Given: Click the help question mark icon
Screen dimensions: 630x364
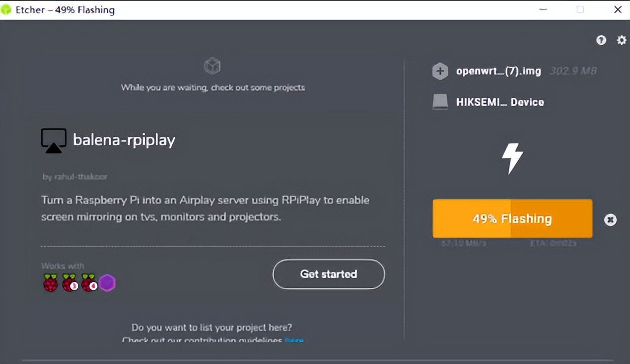Looking at the screenshot, I should 601,40.
